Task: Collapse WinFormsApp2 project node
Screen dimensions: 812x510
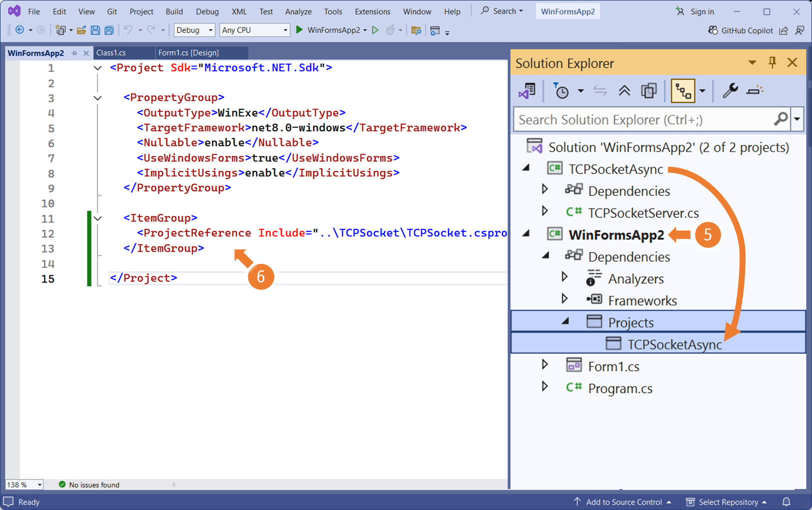Action: pos(526,234)
